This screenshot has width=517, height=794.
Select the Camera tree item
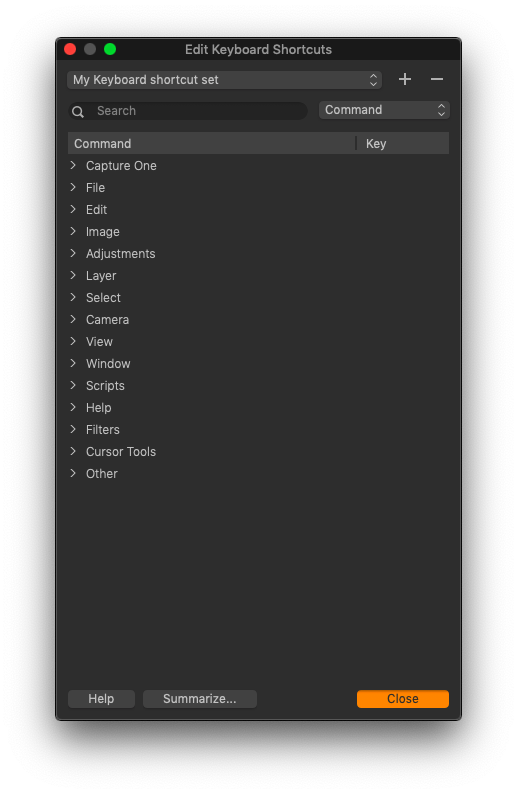coord(107,320)
